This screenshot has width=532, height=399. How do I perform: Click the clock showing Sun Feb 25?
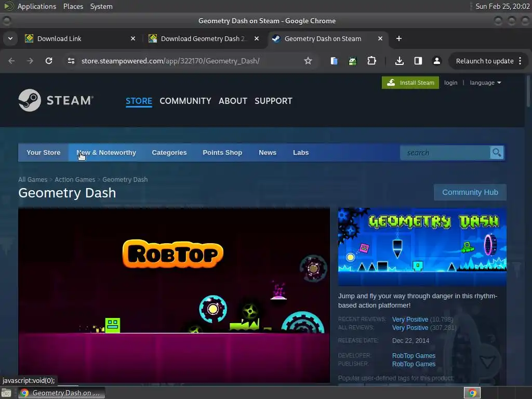(502, 6)
